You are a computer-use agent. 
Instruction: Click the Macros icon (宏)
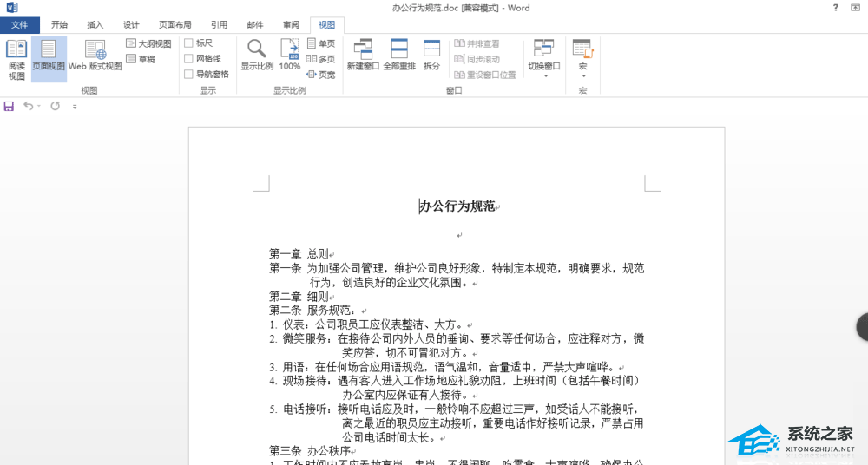[582, 49]
